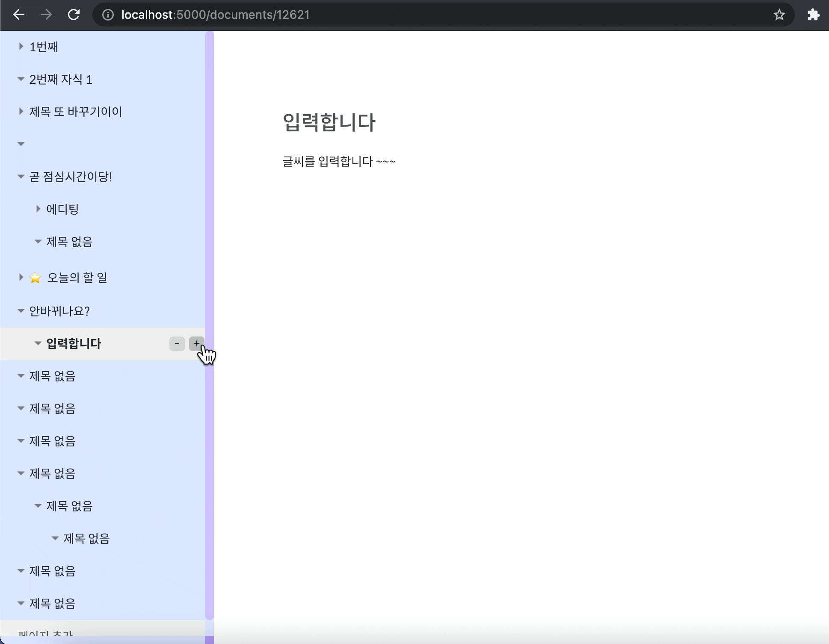Open the 곧 점심시간이당! document
Screen dimensions: 829x644
click(71, 177)
